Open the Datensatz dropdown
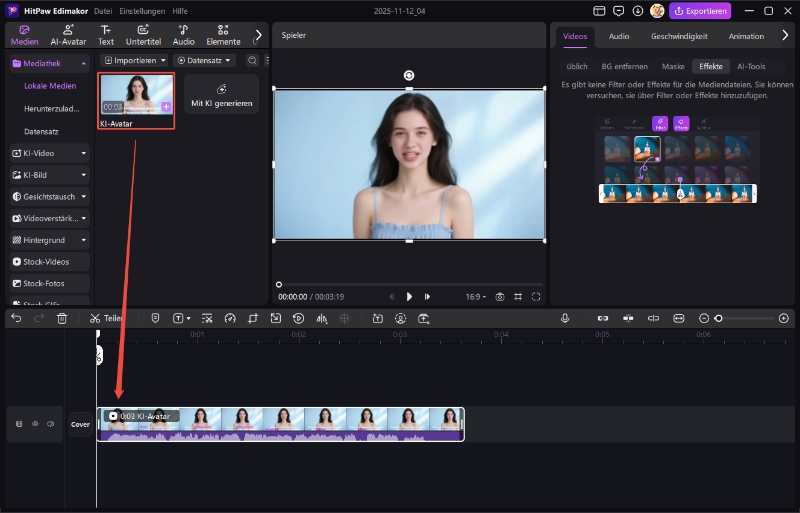The image size is (800, 513). 204,61
